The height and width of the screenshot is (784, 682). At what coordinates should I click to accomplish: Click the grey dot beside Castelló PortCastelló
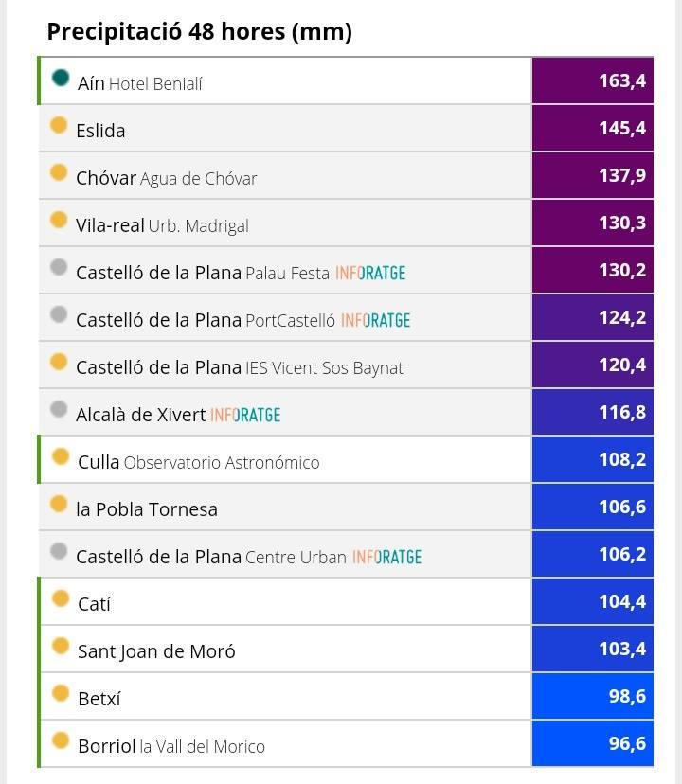pos(59,314)
